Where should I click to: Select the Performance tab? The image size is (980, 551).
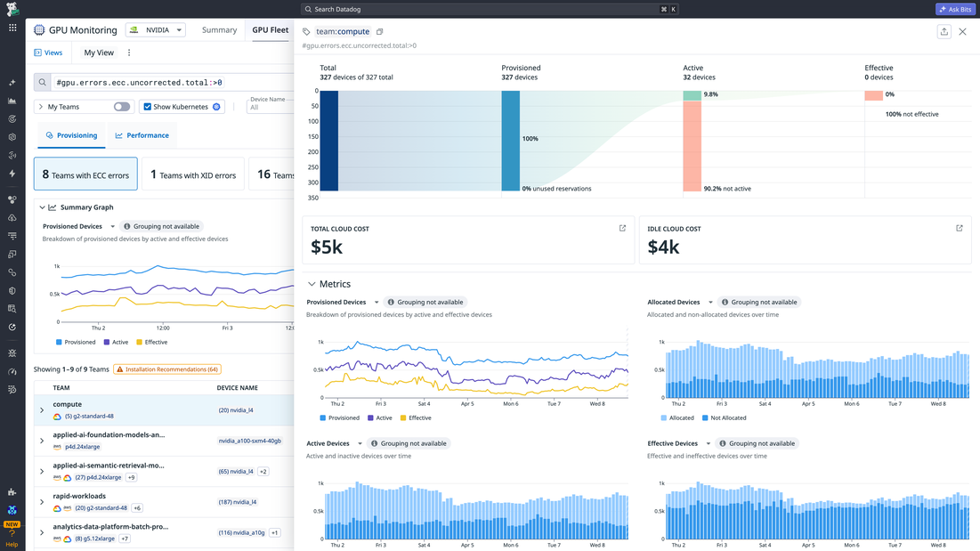pyautogui.click(x=142, y=135)
